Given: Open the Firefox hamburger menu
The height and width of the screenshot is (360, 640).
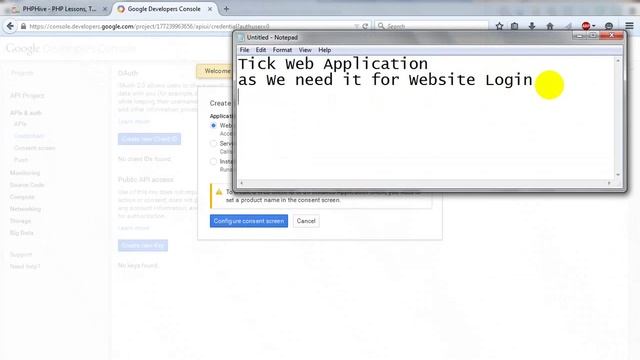Looking at the screenshot, I should coord(629,26).
